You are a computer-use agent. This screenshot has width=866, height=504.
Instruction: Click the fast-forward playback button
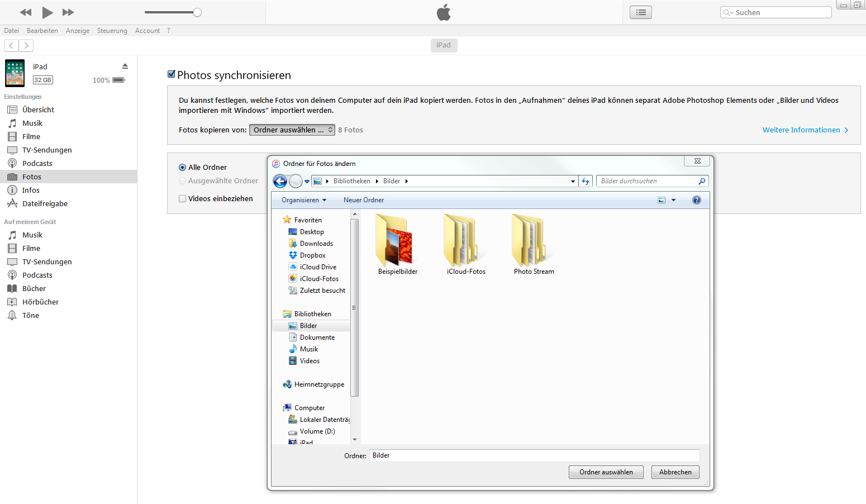click(68, 12)
